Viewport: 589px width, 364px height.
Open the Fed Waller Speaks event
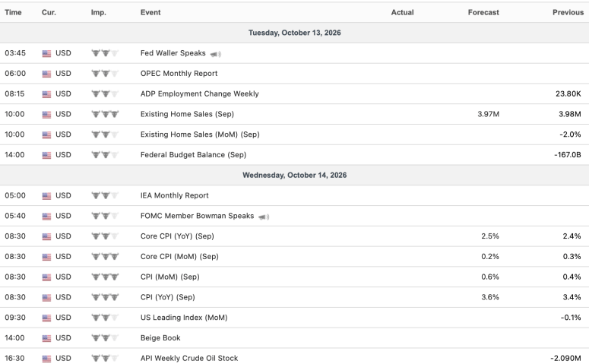point(173,53)
